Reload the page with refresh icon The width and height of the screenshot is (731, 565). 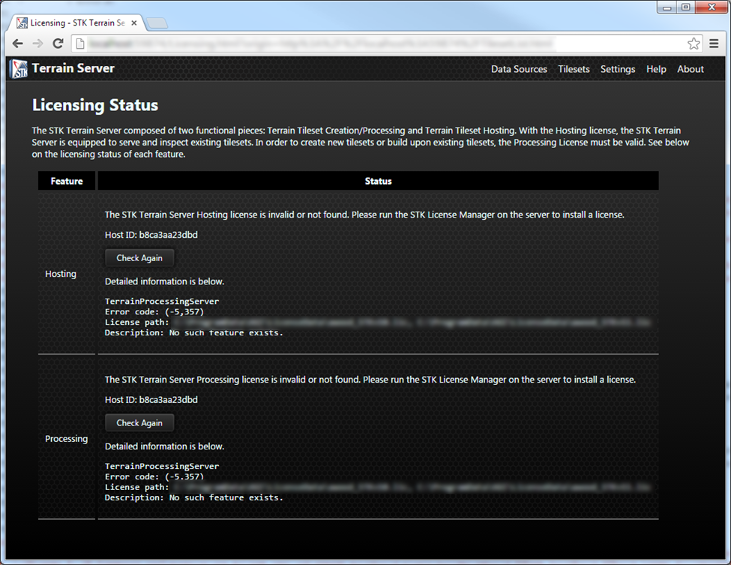58,44
